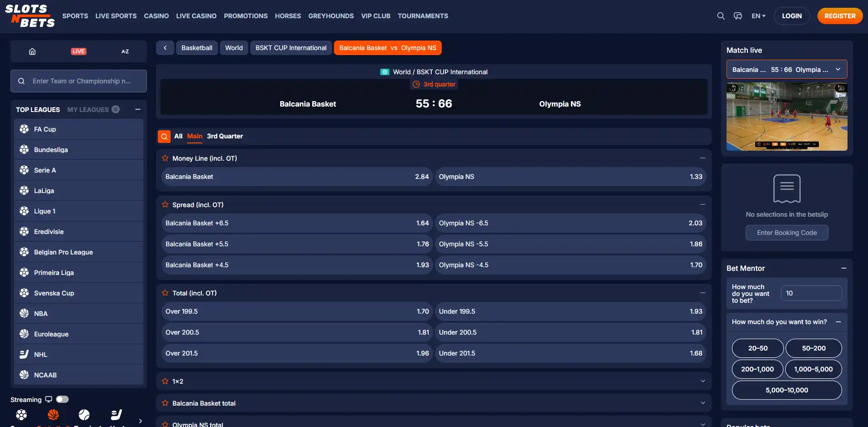
Task: Click the REGISTER button
Action: [840, 16]
